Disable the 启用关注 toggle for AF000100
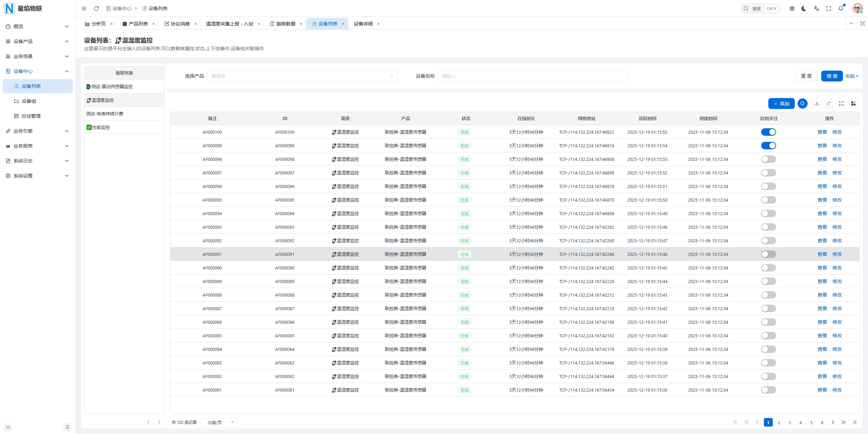 768,132
